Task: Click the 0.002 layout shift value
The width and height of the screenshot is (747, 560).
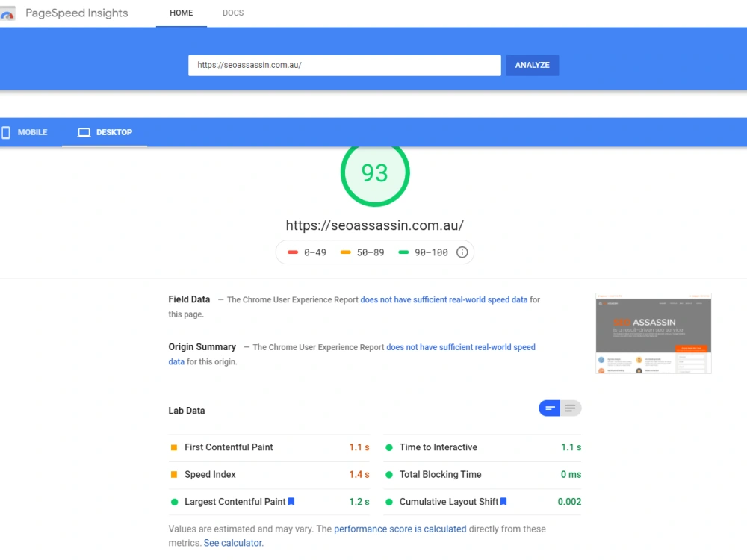Action: pyautogui.click(x=569, y=502)
